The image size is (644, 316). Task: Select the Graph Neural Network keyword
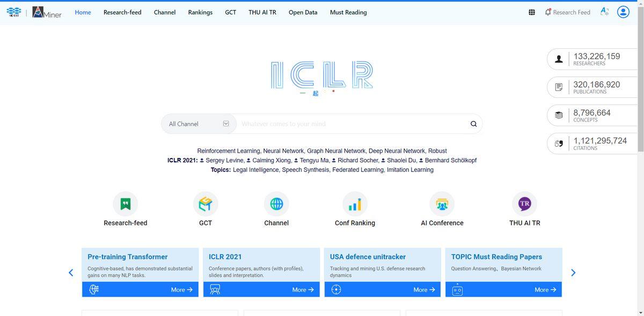click(x=336, y=151)
